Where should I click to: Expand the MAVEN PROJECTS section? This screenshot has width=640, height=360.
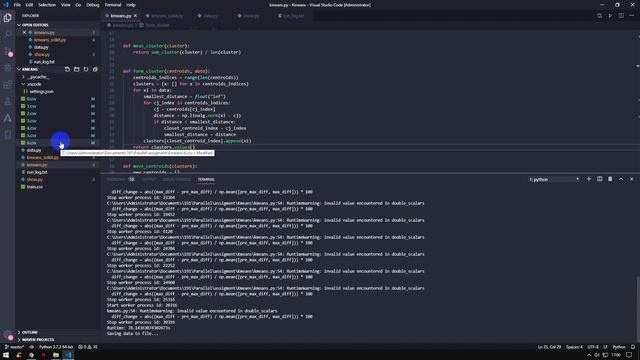57,340
